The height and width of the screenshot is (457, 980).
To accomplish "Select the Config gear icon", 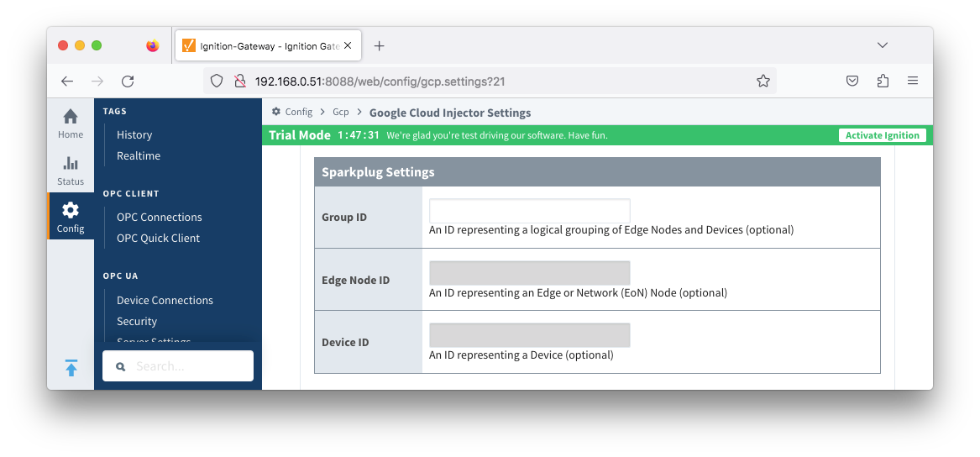I will point(71,216).
